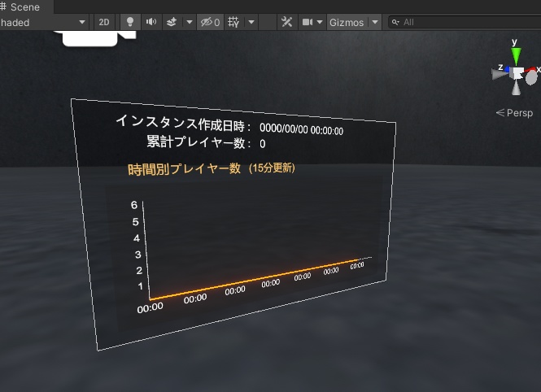Toggle hidden objects visibility counter
Screen dimensions: 541x392
(x=210, y=23)
